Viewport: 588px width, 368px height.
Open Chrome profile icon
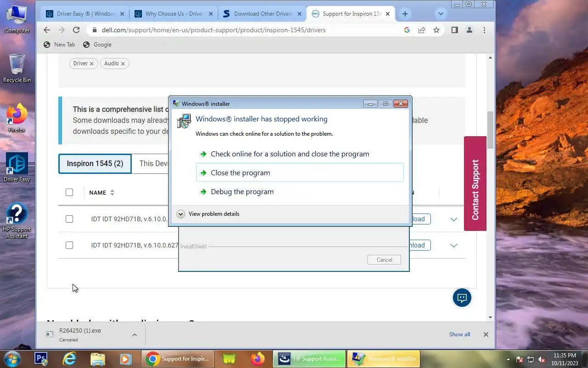(469, 30)
